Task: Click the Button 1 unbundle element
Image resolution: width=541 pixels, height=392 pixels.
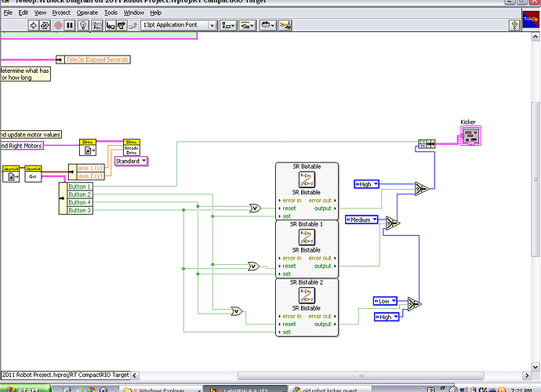Action: click(x=80, y=187)
